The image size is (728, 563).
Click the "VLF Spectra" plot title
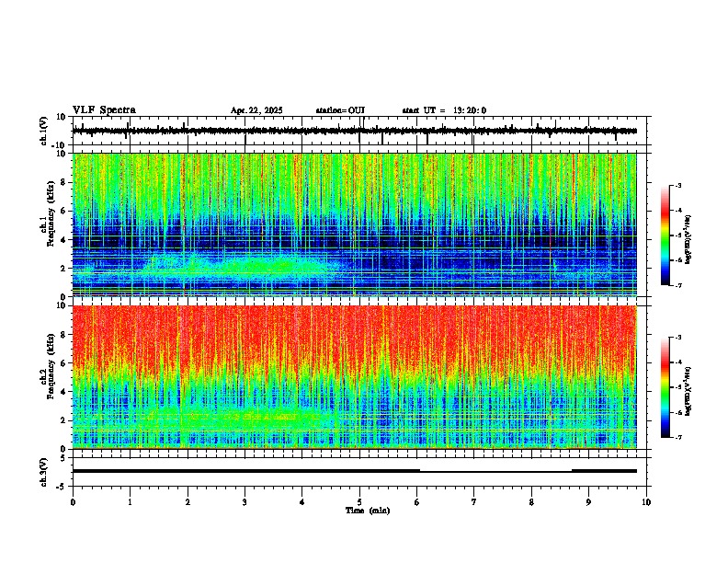(104, 110)
